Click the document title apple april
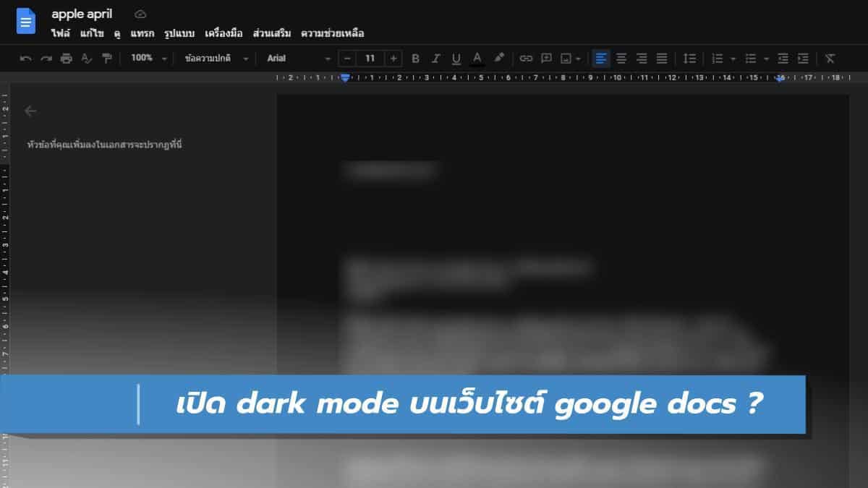This screenshot has width=868, height=488. point(82,14)
